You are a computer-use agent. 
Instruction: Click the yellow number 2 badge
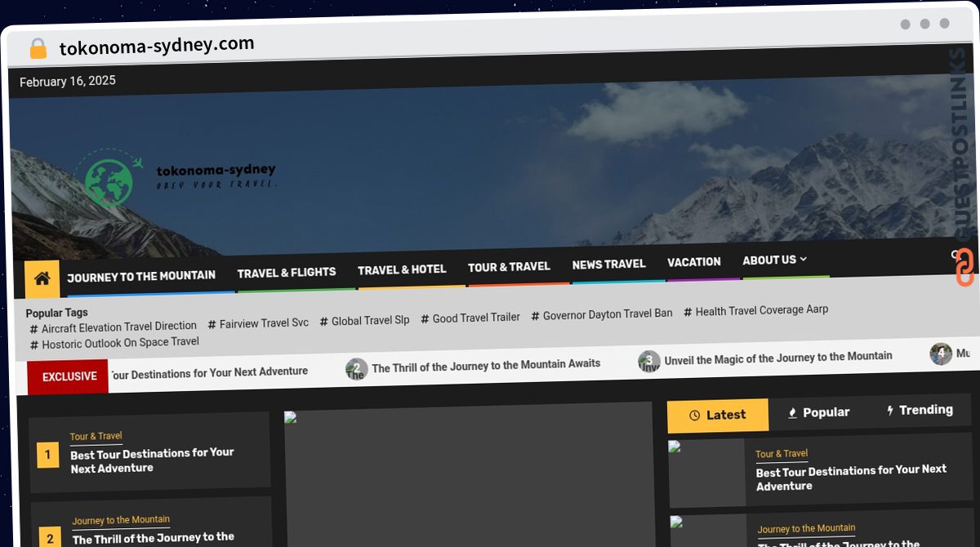[50, 538]
